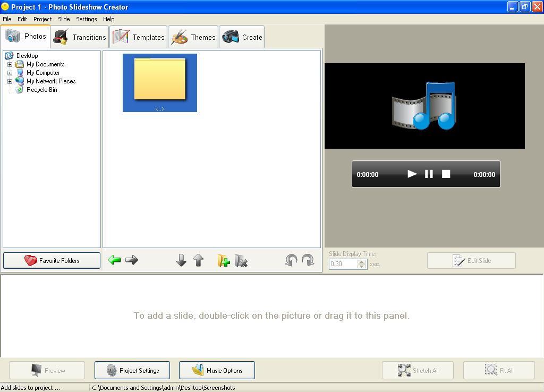544x392 pixels.
Task: Click the add folder icon
Action: pyautogui.click(x=223, y=260)
